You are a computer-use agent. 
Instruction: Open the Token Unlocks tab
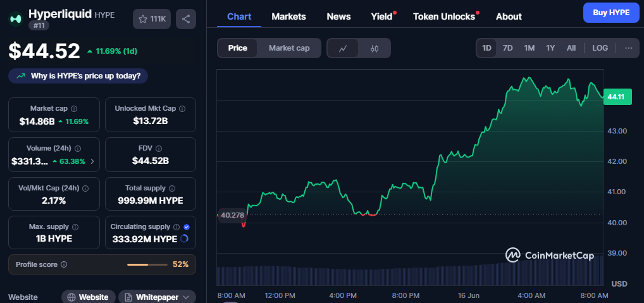tap(444, 16)
